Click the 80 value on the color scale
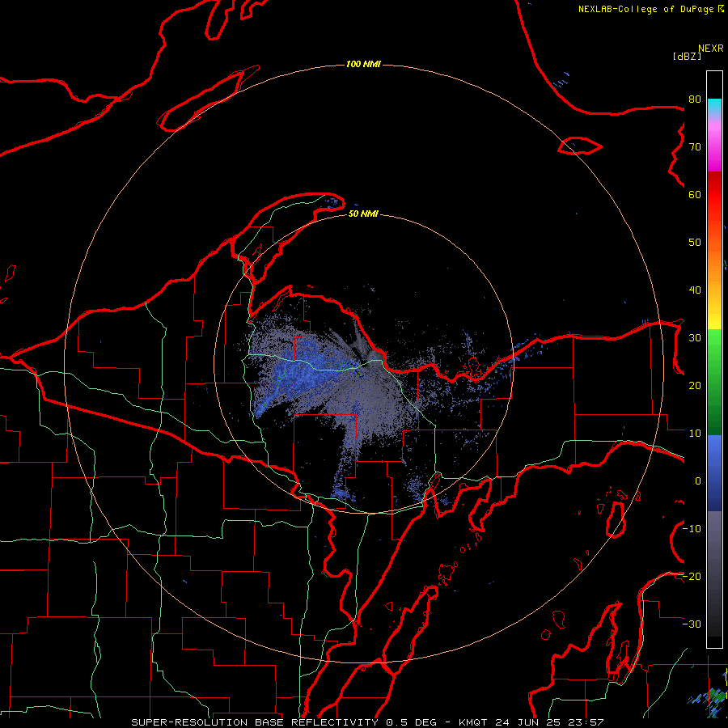The width and height of the screenshot is (728, 728). [695, 99]
